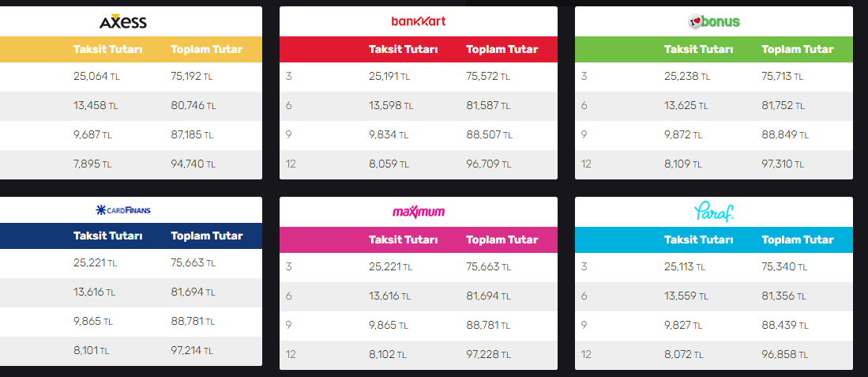868x377 pixels.
Task: Click the CardFinans logo
Action: point(123,210)
